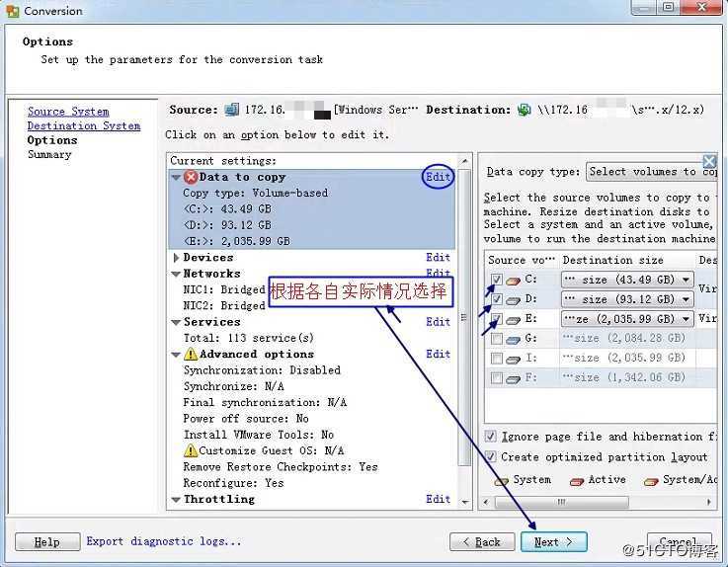Select the 'Power off source: No' row

[246, 419]
